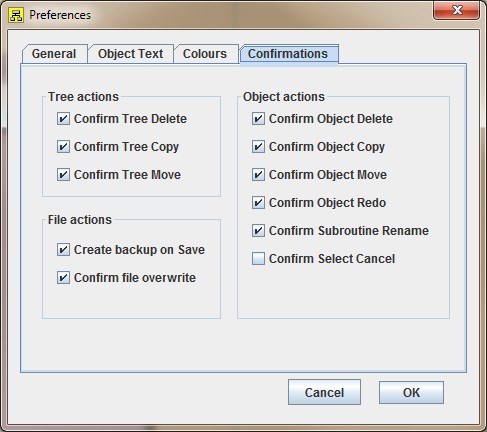
Task: Open the Object Text tab
Action: tap(130, 54)
